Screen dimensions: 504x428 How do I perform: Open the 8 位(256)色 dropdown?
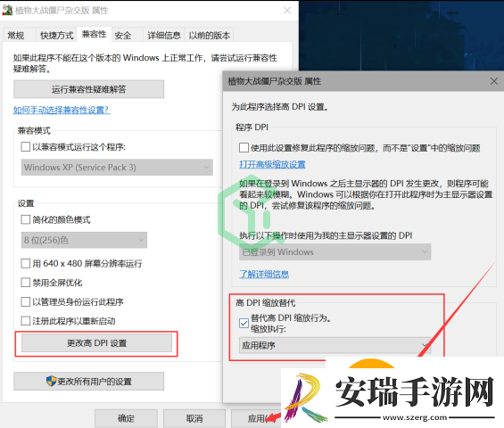[84, 240]
